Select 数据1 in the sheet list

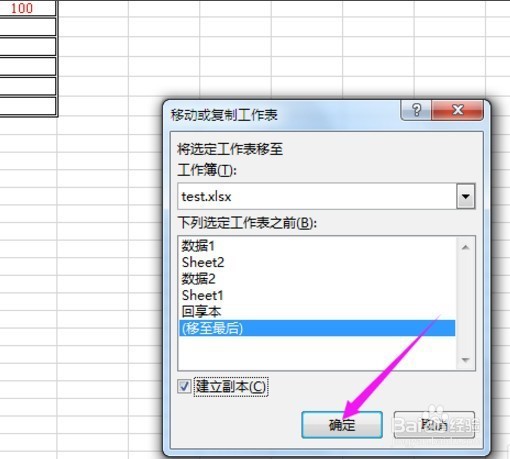317,246
